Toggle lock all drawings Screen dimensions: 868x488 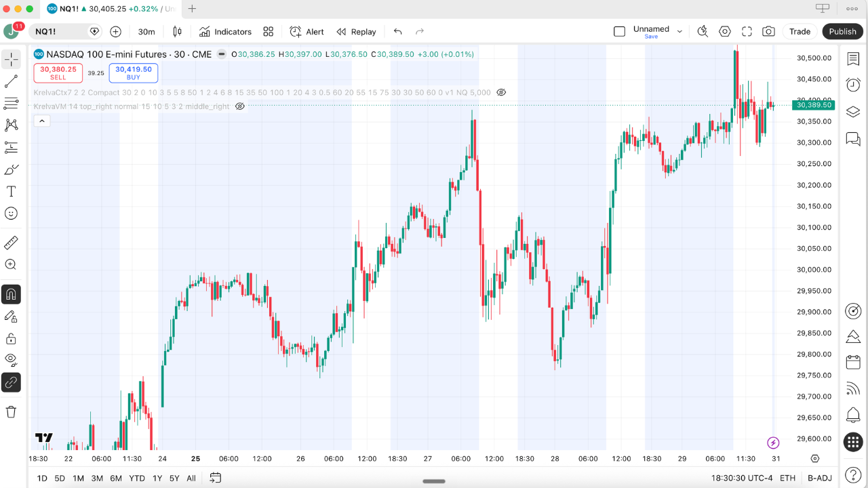pos(11,338)
